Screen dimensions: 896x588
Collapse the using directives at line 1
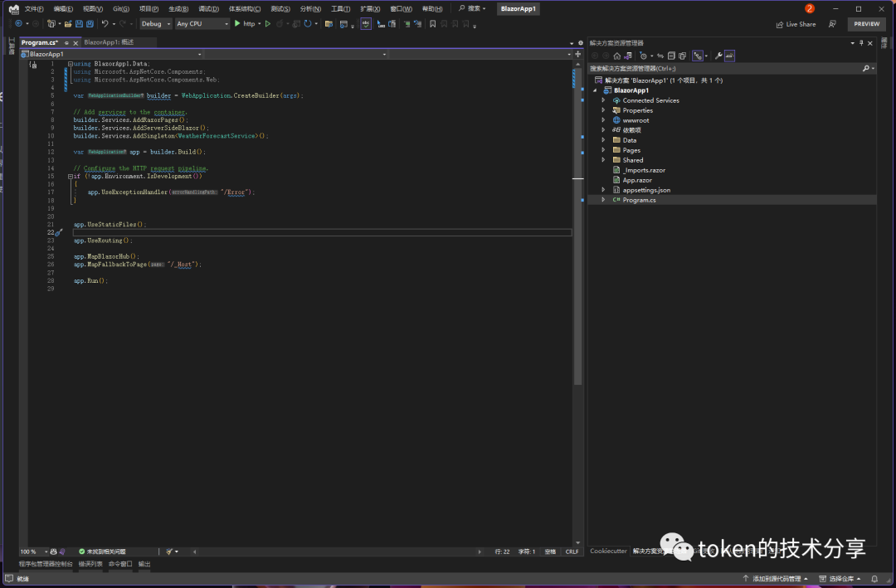point(71,64)
